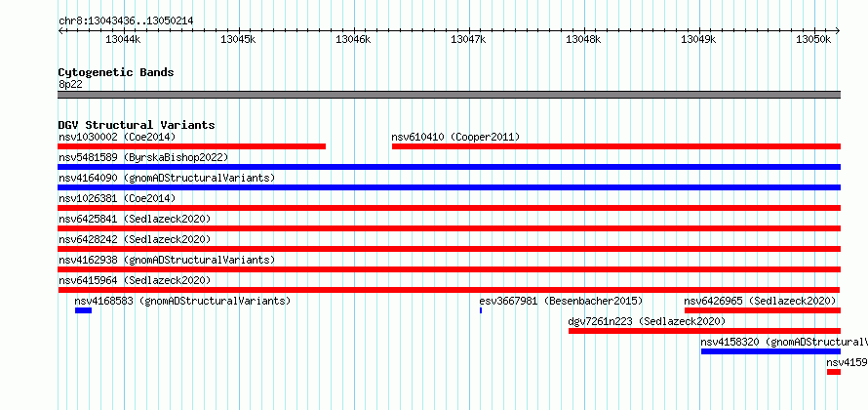The height and width of the screenshot is (410, 868).
Task: Click the Cytogenetic Bands track title
Action: click(116, 72)
